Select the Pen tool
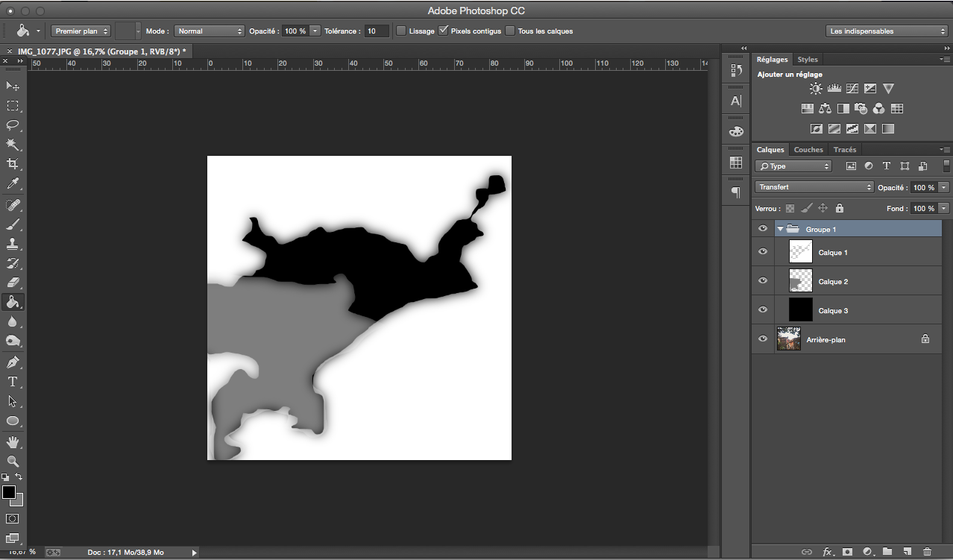953x560 pixels. 13,362
